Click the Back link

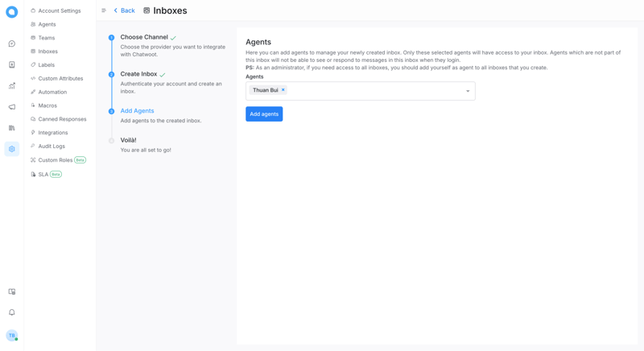pyautogui.click(x=125, y=10)
